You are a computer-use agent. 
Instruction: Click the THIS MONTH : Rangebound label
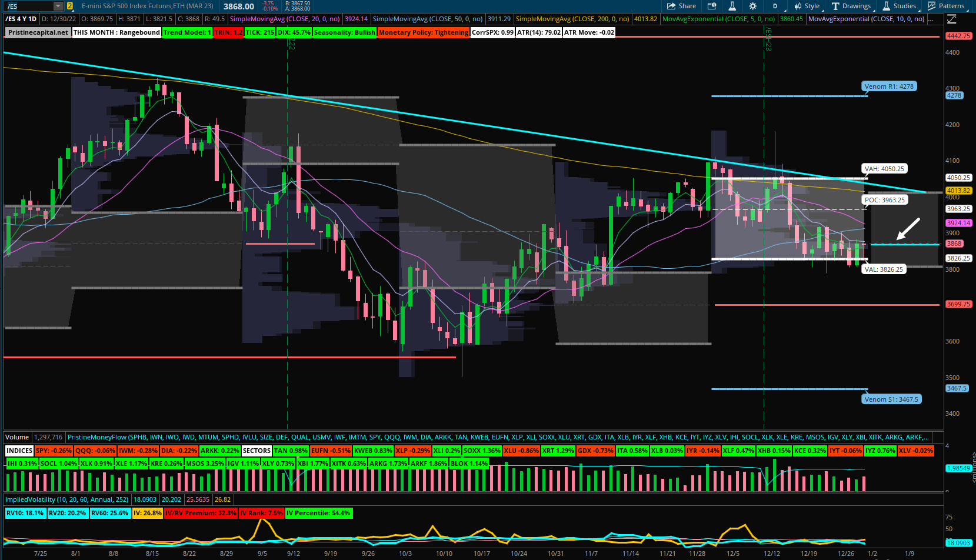pyautogui.click(x=116, y=32)
